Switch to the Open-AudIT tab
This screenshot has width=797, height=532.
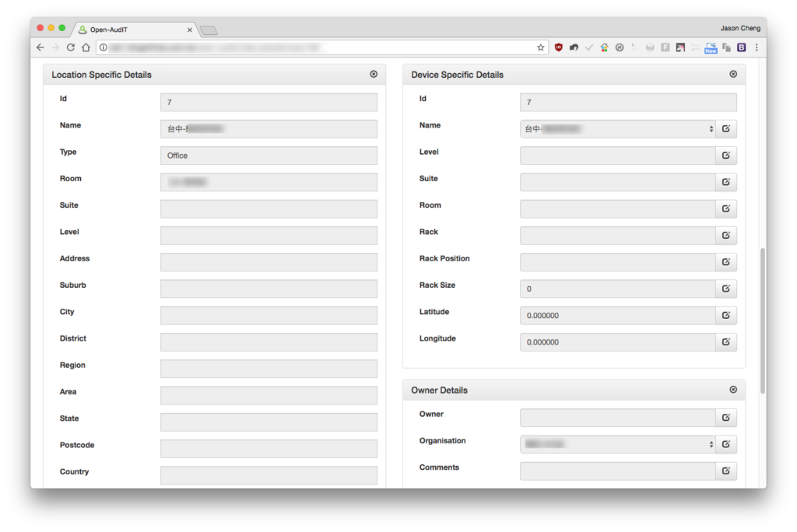[x=135, y=30]
